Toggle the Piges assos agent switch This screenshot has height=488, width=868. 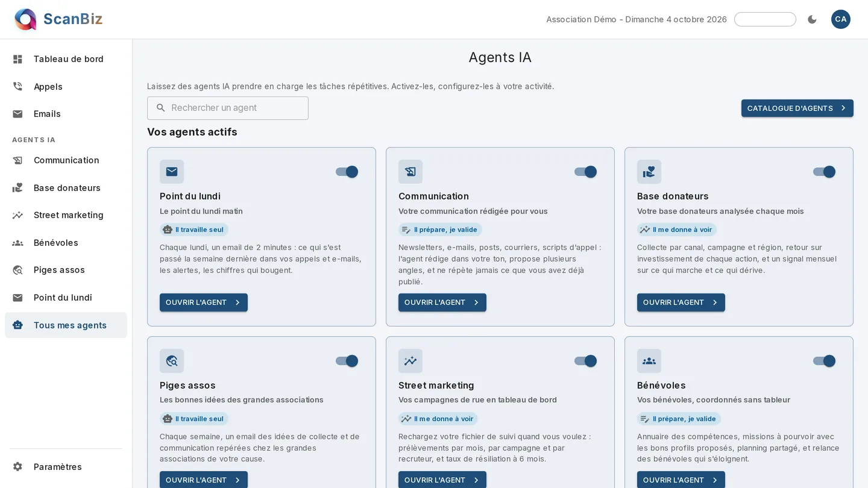pos(347,361)
